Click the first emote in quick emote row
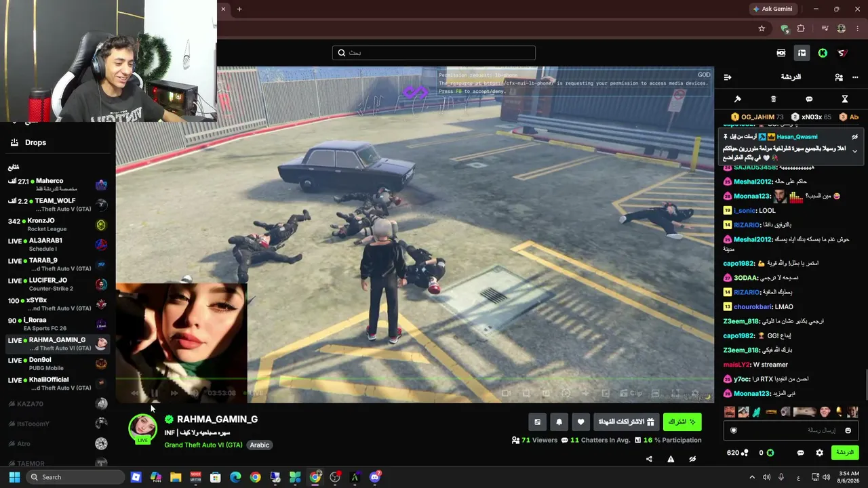 tap(730, 411)
